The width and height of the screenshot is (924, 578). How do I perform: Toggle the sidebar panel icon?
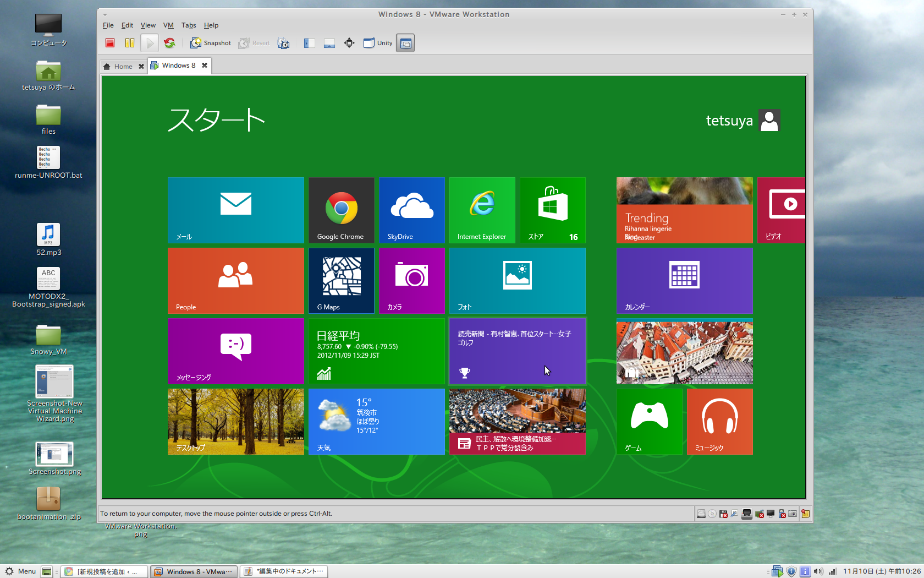(310, 43)
